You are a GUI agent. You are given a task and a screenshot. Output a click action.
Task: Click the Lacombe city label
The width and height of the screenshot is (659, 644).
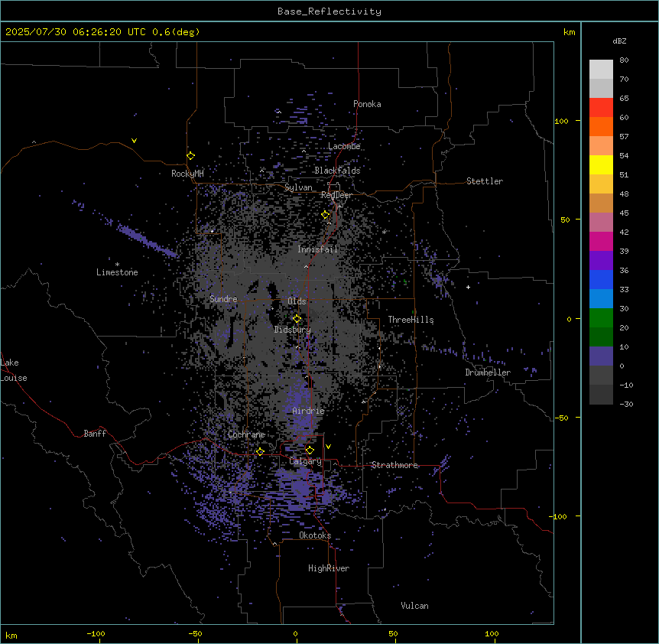344,146
